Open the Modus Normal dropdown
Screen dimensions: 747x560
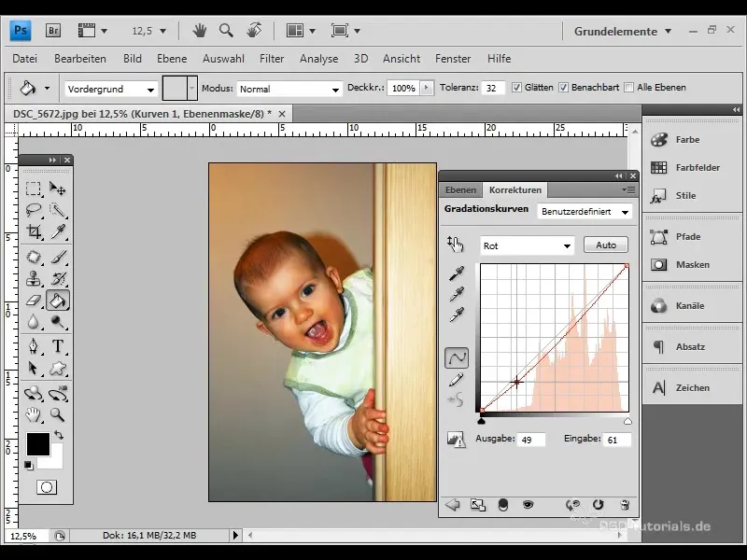tap(289, 89)
